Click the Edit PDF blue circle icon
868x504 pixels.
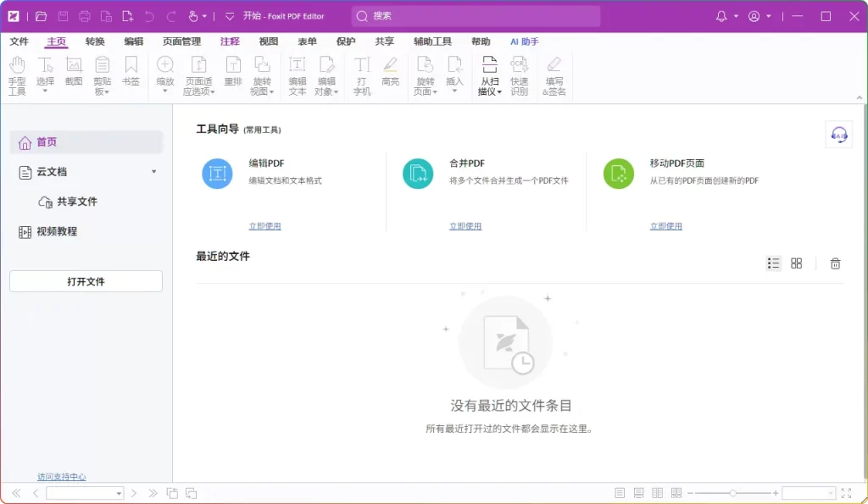pyautogui.click(x=217, y=173)
